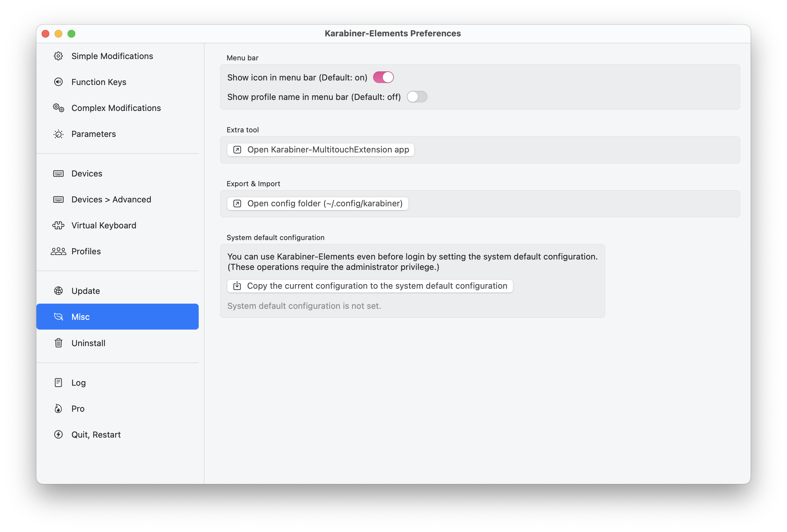Copy current configuration to system default
This screenshot has width=787, height=532.
coord(370,286)
